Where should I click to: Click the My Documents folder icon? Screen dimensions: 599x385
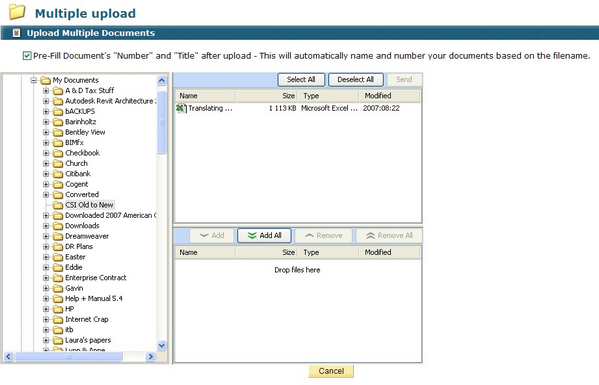(x=45, y=80)
